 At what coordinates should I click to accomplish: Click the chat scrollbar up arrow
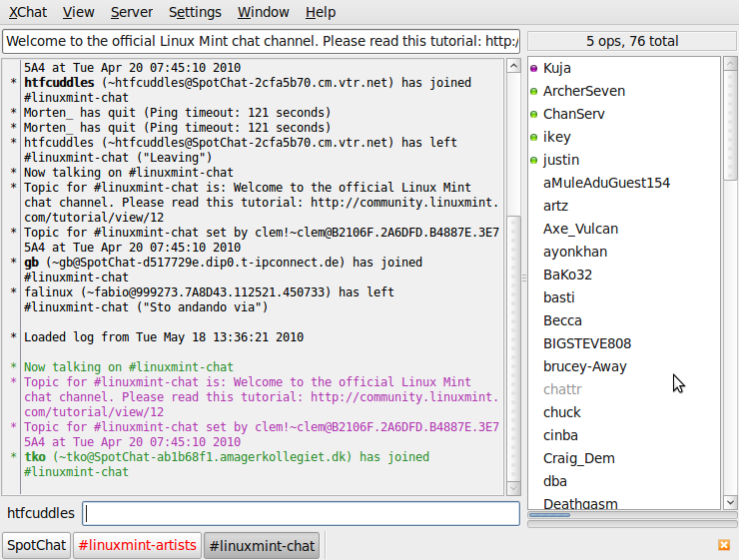(513, 66)
